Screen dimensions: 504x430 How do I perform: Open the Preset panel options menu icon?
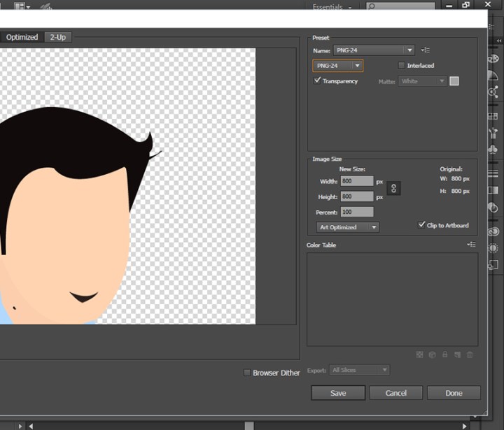coord(426,50)
